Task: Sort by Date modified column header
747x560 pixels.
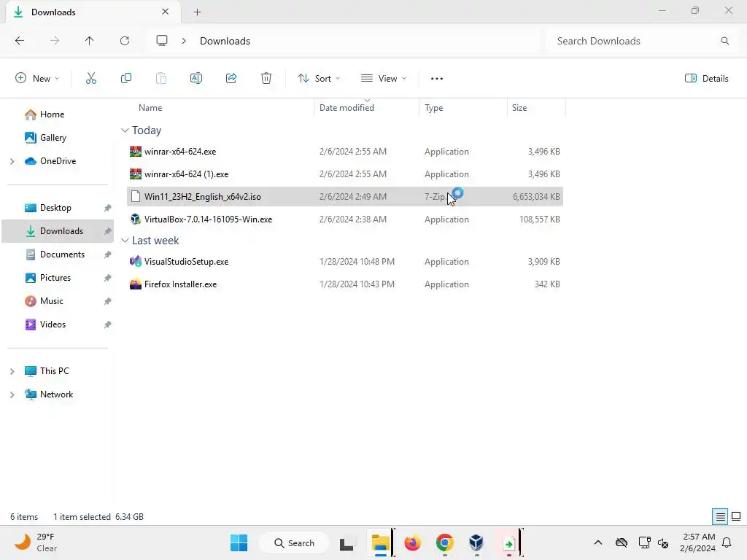Action: tap(347, 108)
